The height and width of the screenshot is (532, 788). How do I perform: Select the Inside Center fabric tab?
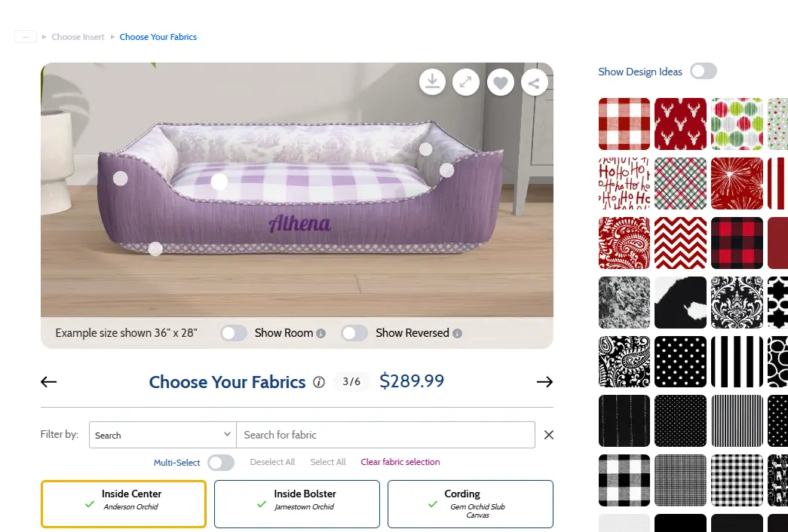[x=124, y=504]
